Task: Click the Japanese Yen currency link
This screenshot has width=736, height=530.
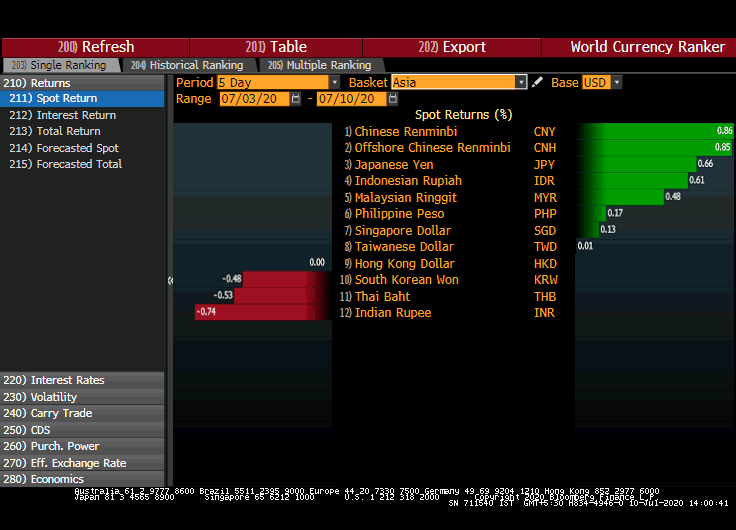Action: tap(394, 164)
